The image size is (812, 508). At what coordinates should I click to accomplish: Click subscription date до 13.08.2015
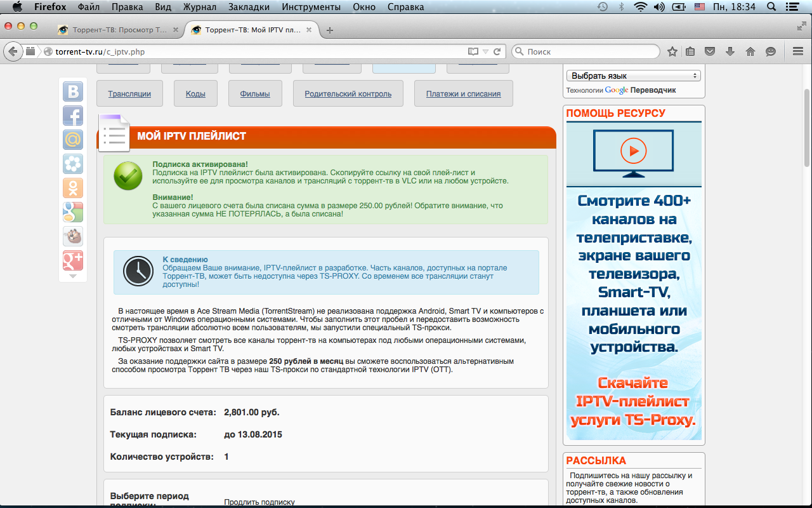pyautogui.click(x=253, y=434)
